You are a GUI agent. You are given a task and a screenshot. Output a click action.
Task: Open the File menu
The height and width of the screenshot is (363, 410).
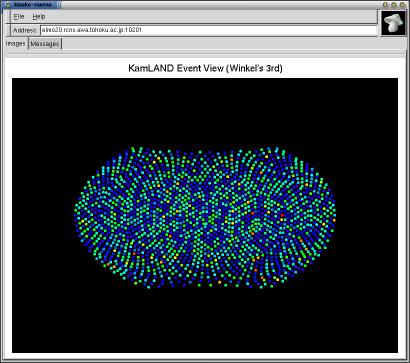(19, 17)
